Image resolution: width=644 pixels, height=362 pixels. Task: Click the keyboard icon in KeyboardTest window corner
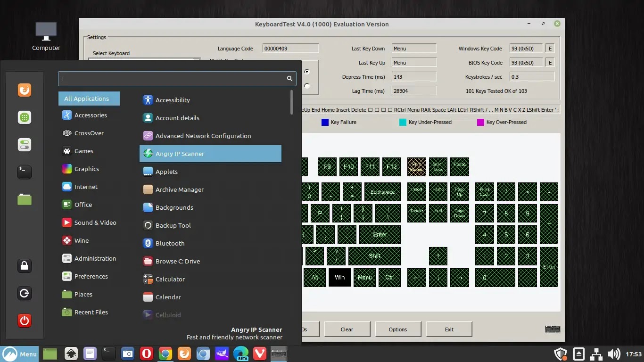tap(553, 329)
